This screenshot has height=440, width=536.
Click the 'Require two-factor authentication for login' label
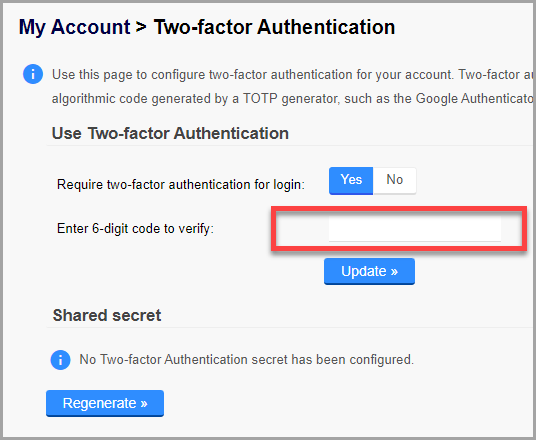[181, 184]
